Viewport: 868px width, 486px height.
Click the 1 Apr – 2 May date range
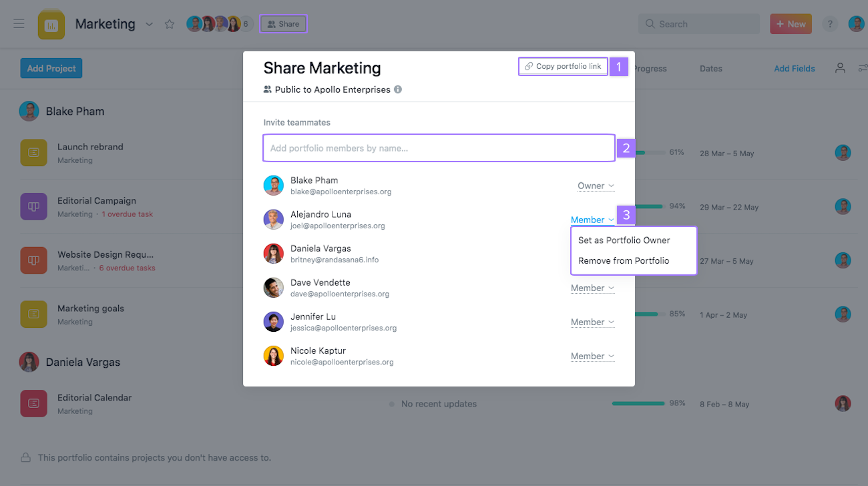coord(723,314)
